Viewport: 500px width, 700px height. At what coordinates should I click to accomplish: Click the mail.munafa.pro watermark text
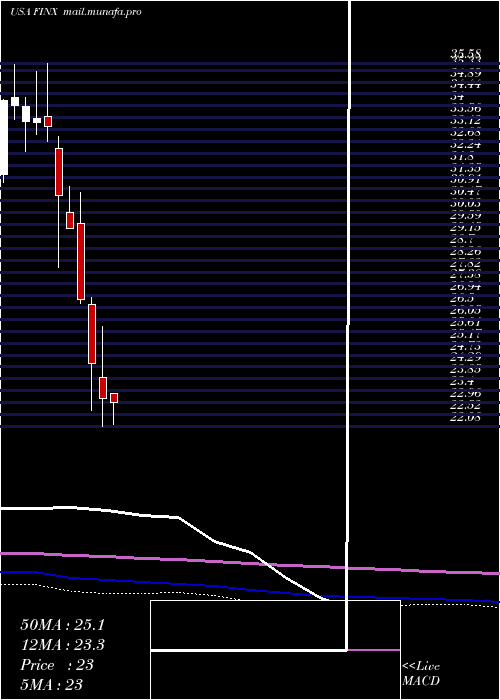[x=102, y=12]
